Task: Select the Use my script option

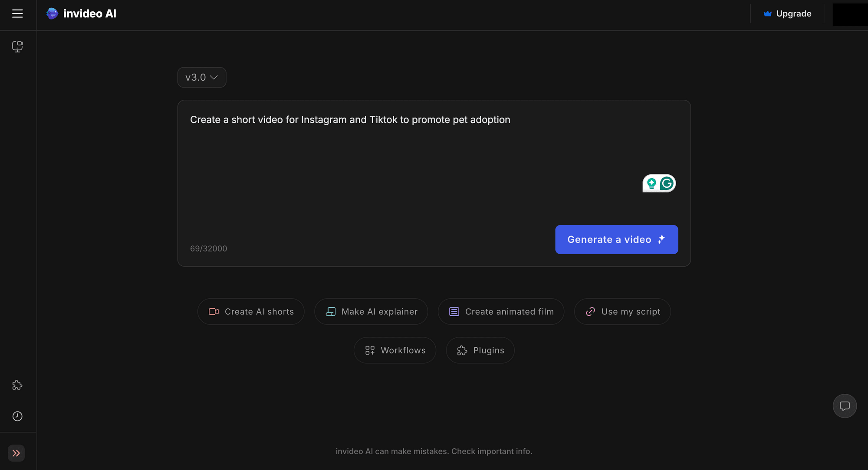Action: click(x=622, y=311)
